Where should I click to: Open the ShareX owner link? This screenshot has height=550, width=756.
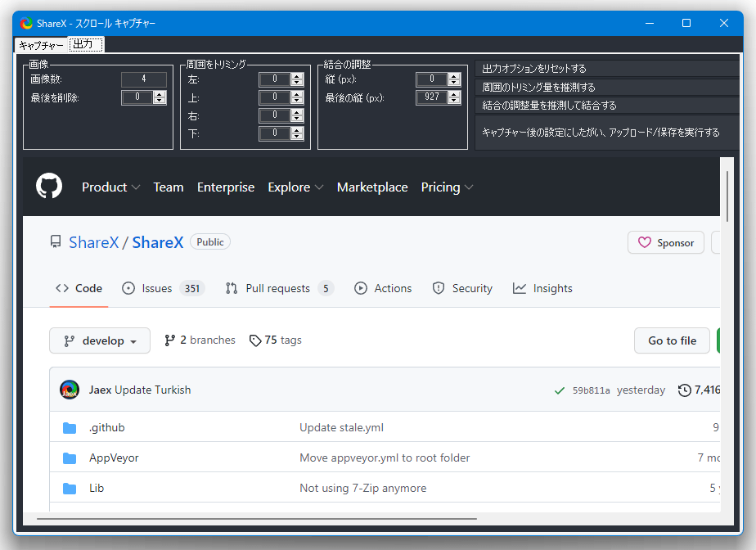pos(93,242)
